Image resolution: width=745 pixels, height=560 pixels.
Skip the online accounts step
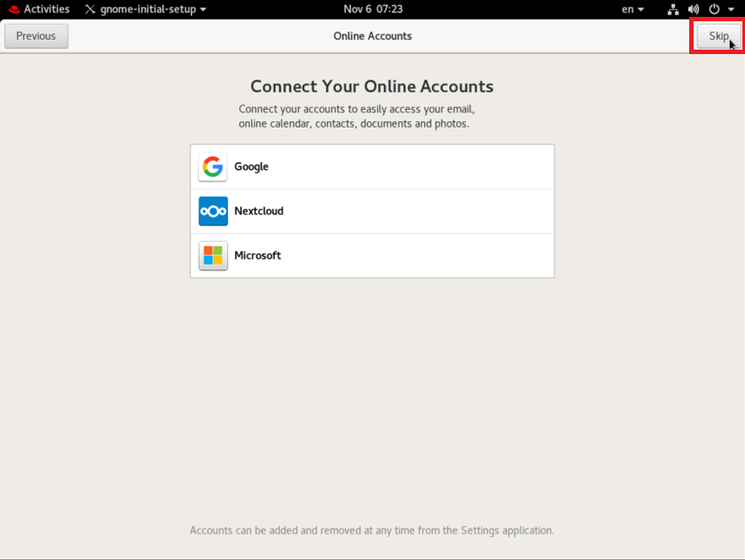pyautogui.click(x=718, y=36)
